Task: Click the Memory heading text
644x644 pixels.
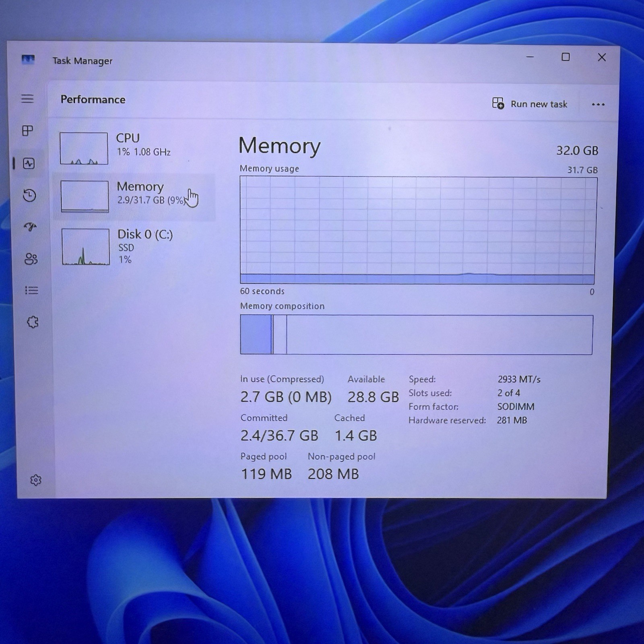Action: [x=280, y=146]
